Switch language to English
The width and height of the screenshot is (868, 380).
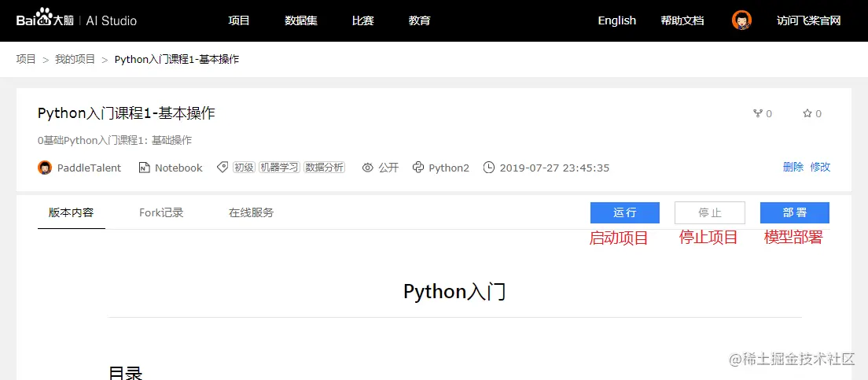[616, 20]
